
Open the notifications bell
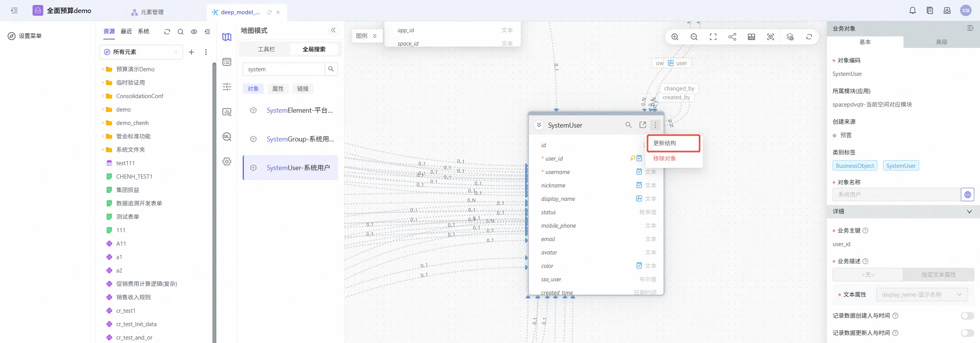click(913, 11)
